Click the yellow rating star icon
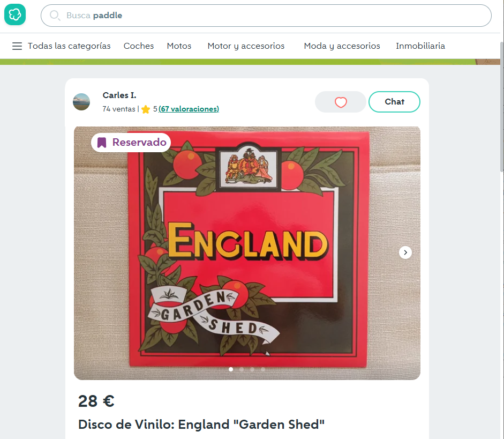 point(146,109)
